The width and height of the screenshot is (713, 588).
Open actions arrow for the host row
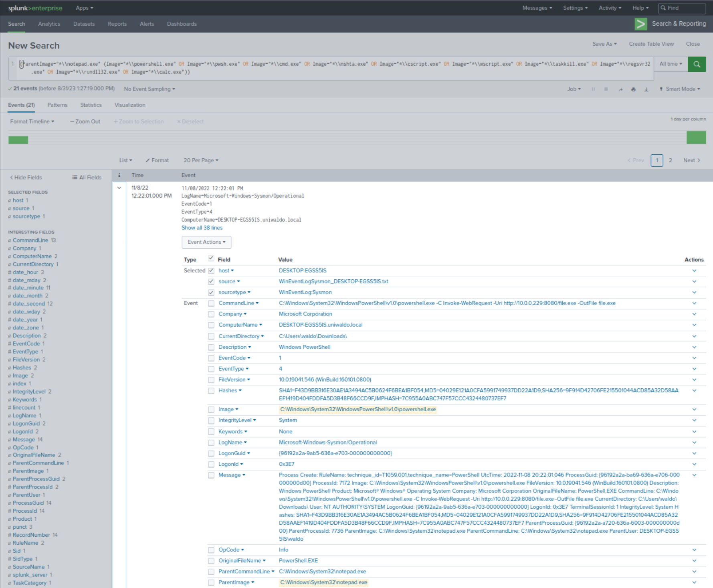(694, 271)
